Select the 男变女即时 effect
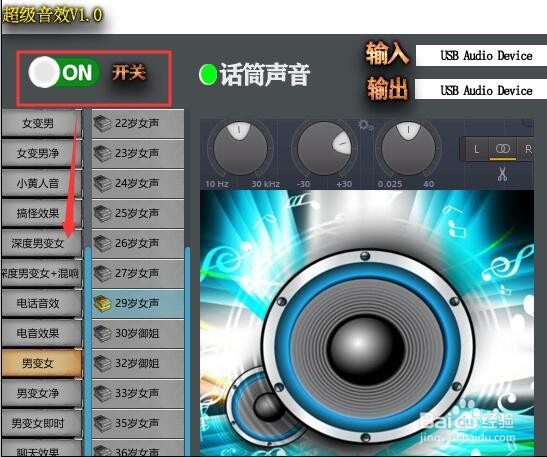Viewport: 547px width, 457px height. point(41,423)
